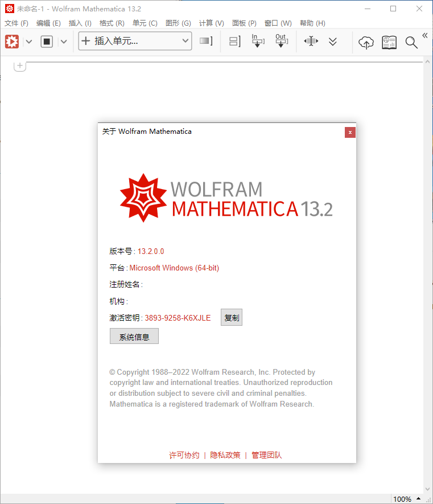The image size is (433, 504).
Task: Open zoom menu with up triangle arrow
Action: click(419, 498)
